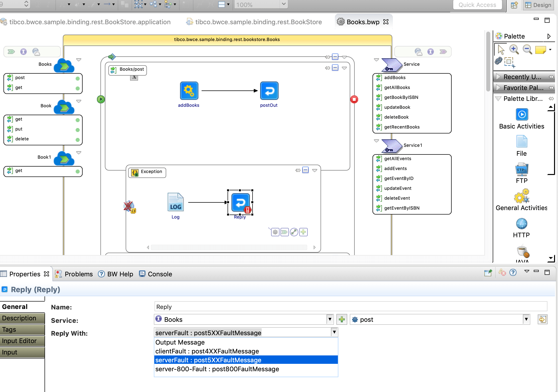Switch to the Problems tab
The width and height of the screenshot is (558, 392).
[78, 274]
